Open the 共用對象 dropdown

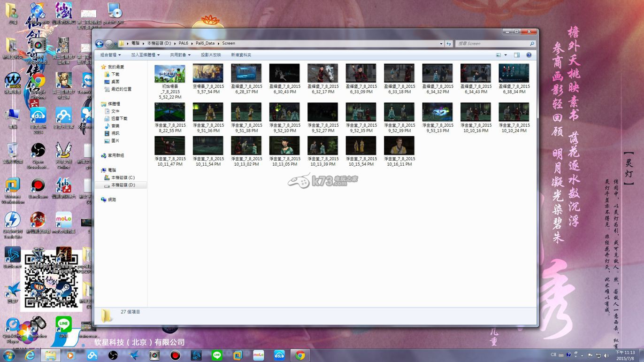click(181, 55)
